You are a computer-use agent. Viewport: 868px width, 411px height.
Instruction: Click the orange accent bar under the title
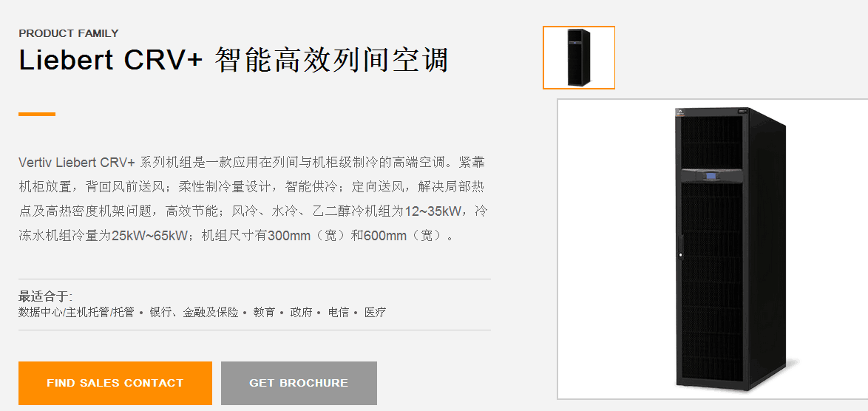[37, 114]
